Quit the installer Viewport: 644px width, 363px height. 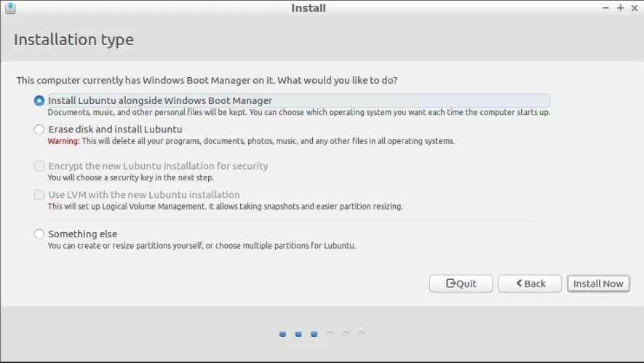point(461,284)
